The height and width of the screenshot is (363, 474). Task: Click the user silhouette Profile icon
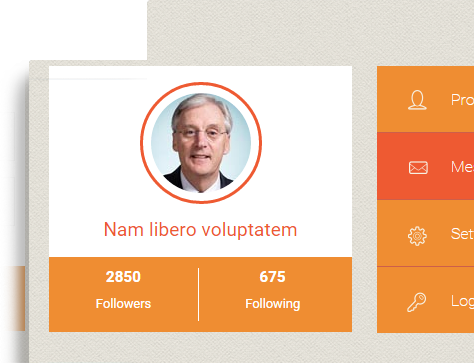[417, 100]
